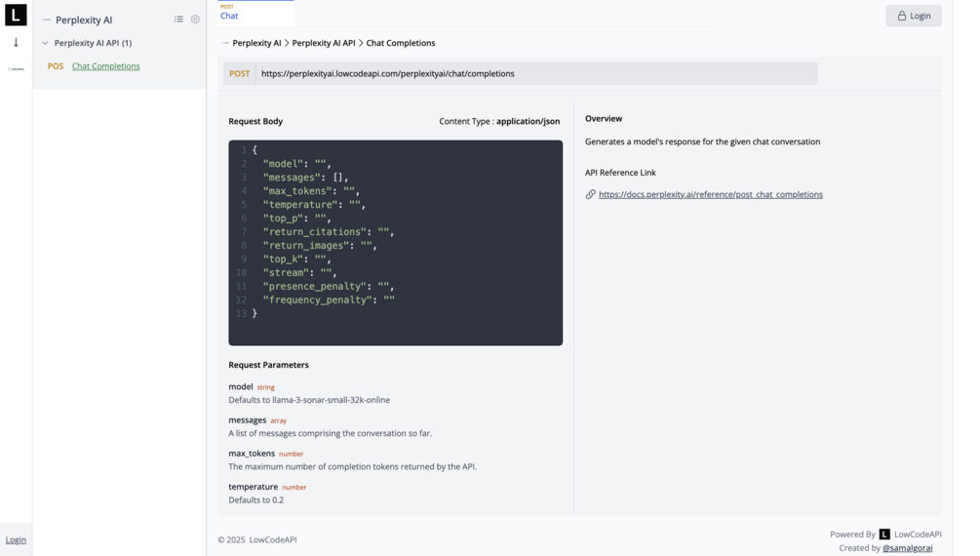
Task: Click the list view icon beside Perplexity AI
Action: click(178, 20)
